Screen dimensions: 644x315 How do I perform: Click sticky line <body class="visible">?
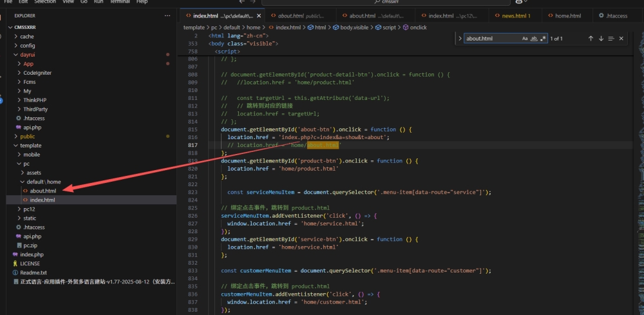coord(245,44)
